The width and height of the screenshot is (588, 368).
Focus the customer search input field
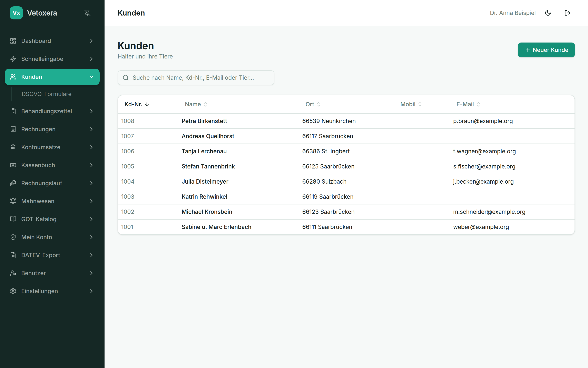tap(196, 78)
